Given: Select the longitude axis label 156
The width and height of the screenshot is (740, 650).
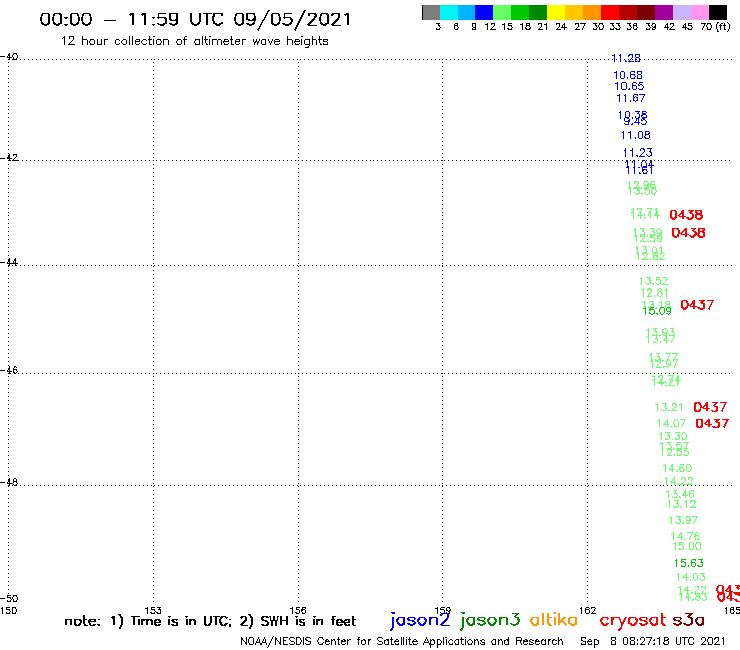Looking at the screenshot, I should click(x=298, y=610).
